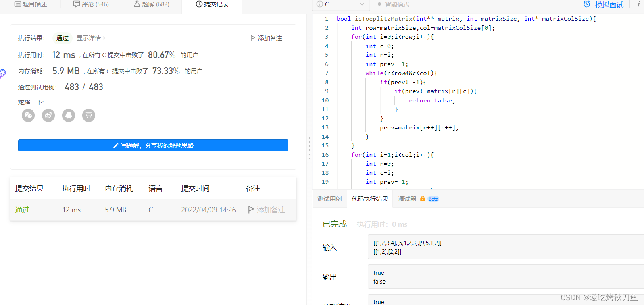644x305 pixels.
Task: Click the flag icon next to 添加备注 at top
Action: pos(253,38)
